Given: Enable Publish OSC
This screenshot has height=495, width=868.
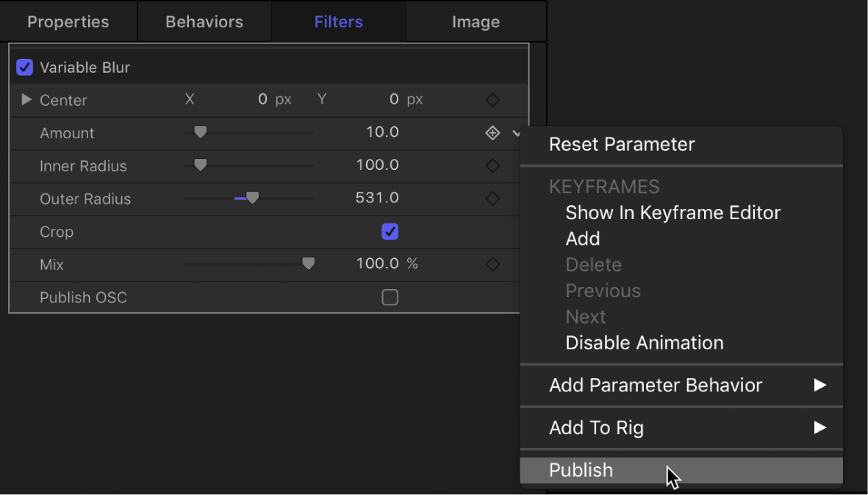Looking at the screenshot, I should pyautogui.click(x=390, y=297).
